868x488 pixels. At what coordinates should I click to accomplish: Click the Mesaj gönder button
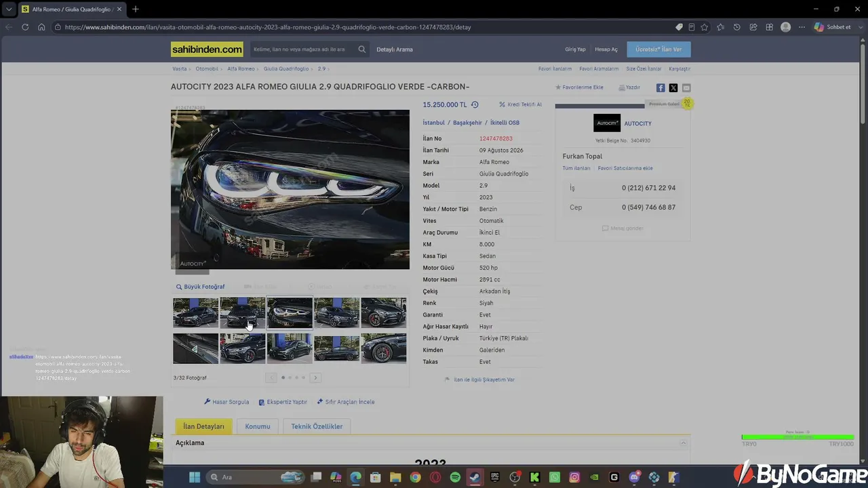623,228
